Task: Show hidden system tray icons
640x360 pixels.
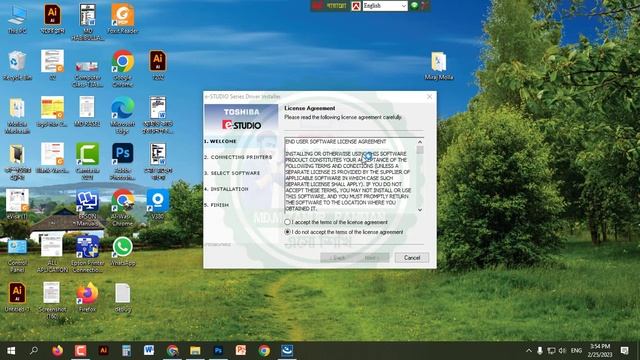Action: coord(529,351)
